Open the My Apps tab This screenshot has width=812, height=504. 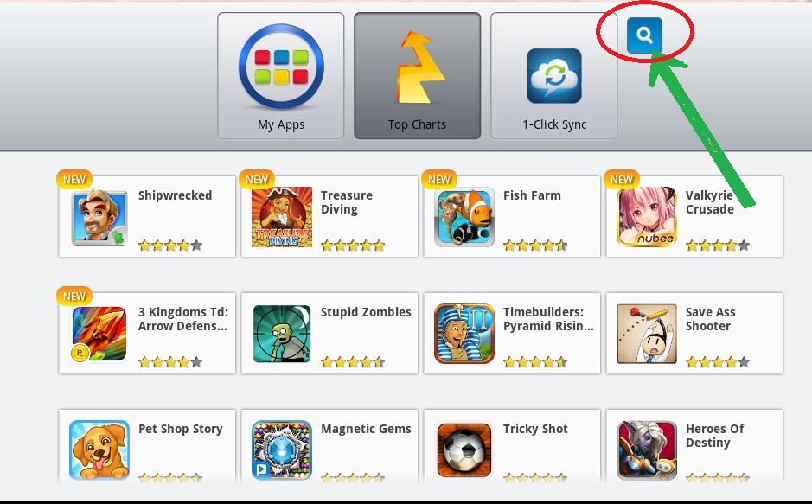pyautogui.click(x=281, y=75)
